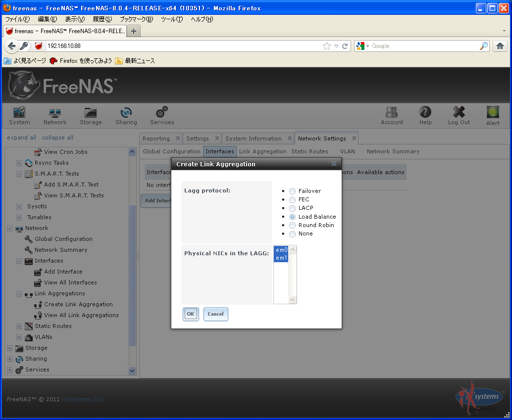Open the Services gear icon
Image resolution: width=512 pixels, height=420 pixels.
pos(162,116)
